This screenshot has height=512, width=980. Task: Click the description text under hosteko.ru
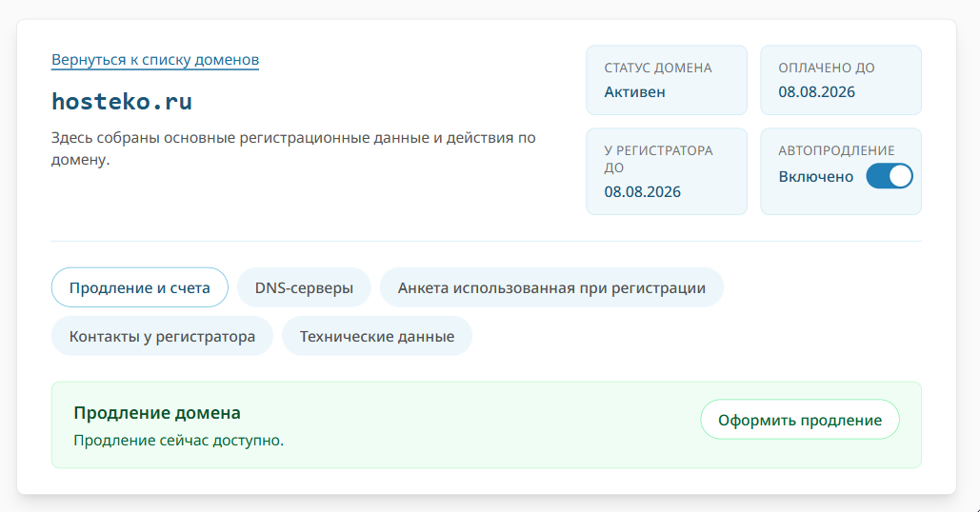[293, 148]
